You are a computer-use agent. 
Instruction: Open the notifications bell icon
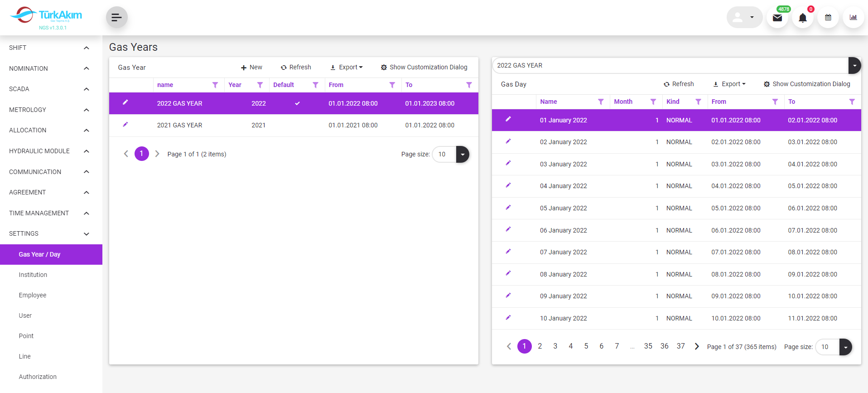[802, 18]
